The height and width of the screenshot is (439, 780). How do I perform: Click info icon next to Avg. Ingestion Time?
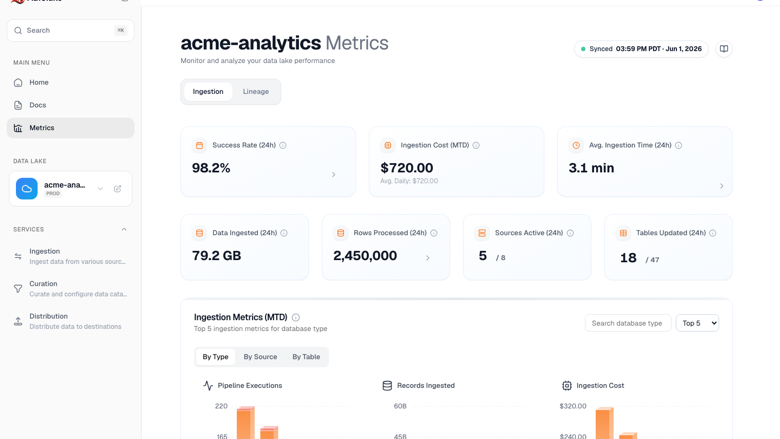(x=679, y=145)
